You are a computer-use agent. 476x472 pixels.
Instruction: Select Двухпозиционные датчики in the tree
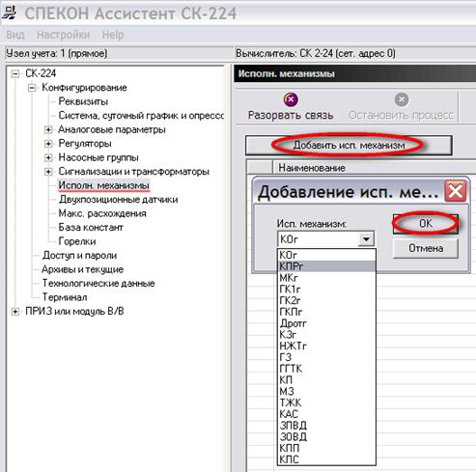pos(118,200)
